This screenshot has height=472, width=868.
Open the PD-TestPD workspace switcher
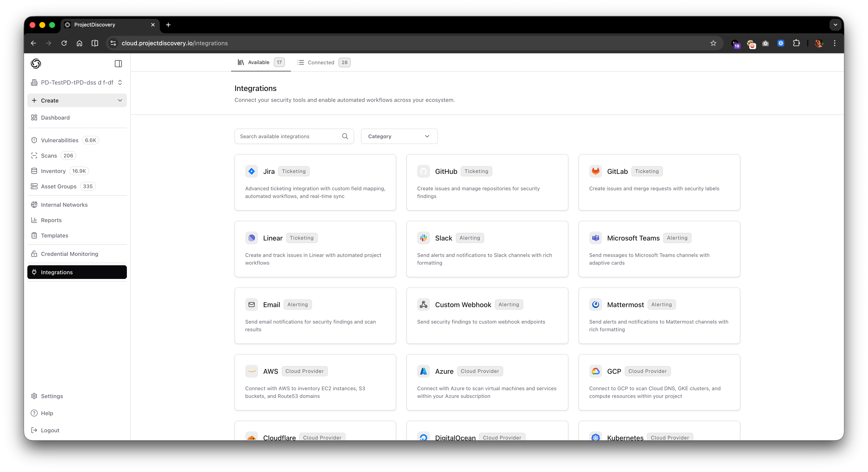pos(77,82)
